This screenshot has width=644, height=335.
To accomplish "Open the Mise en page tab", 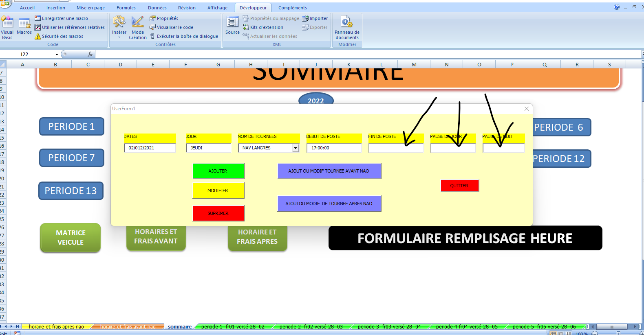I will pos(90,8).
